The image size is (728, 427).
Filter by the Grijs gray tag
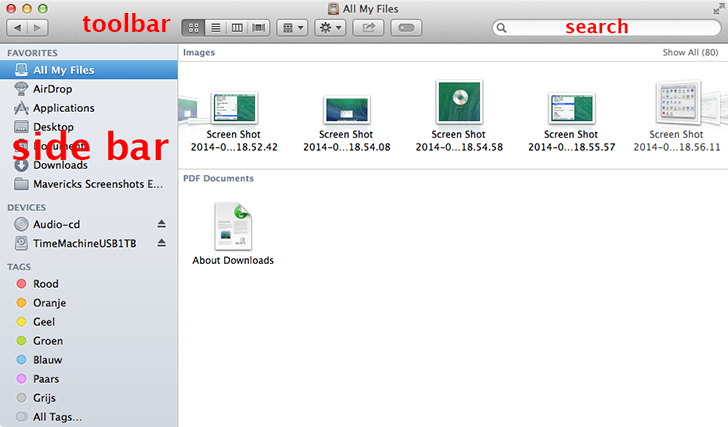pyautogui.click(x=89, y=398)
